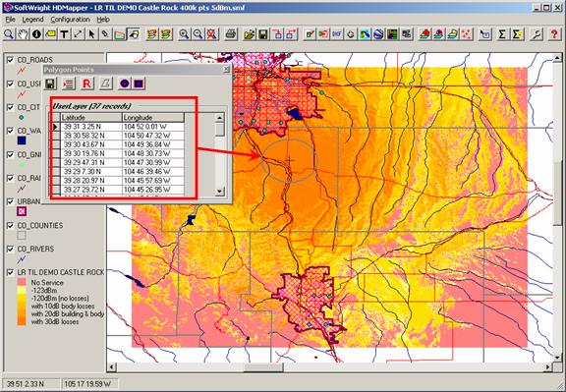Click the zoom in plus magnifier icon
The image size is (566, 392).
click(x=184, y=34)
